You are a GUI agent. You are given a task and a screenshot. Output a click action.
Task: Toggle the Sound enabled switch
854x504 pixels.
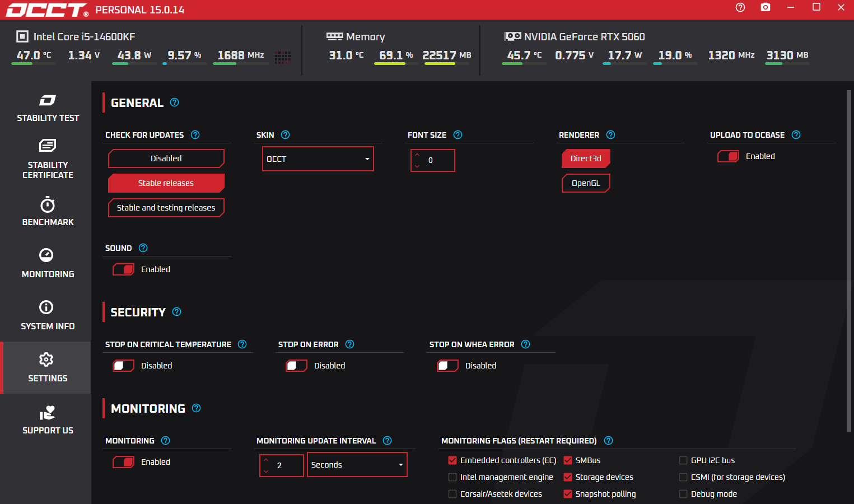pos(124,269)
